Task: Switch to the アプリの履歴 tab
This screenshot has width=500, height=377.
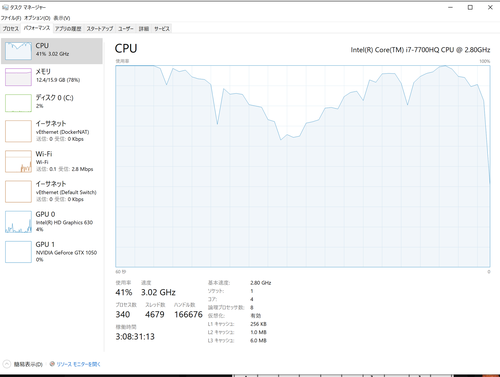Action: 68,29
